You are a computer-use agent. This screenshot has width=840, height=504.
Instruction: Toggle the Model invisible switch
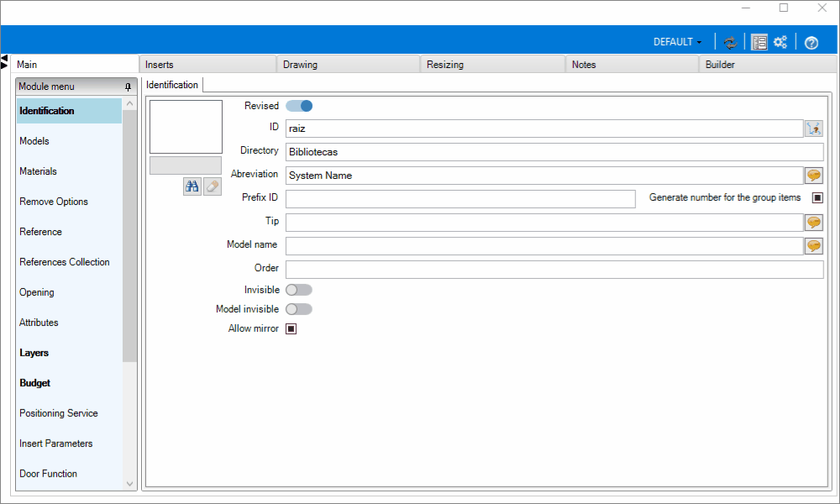pyautogui.click(x=299, y=309)
